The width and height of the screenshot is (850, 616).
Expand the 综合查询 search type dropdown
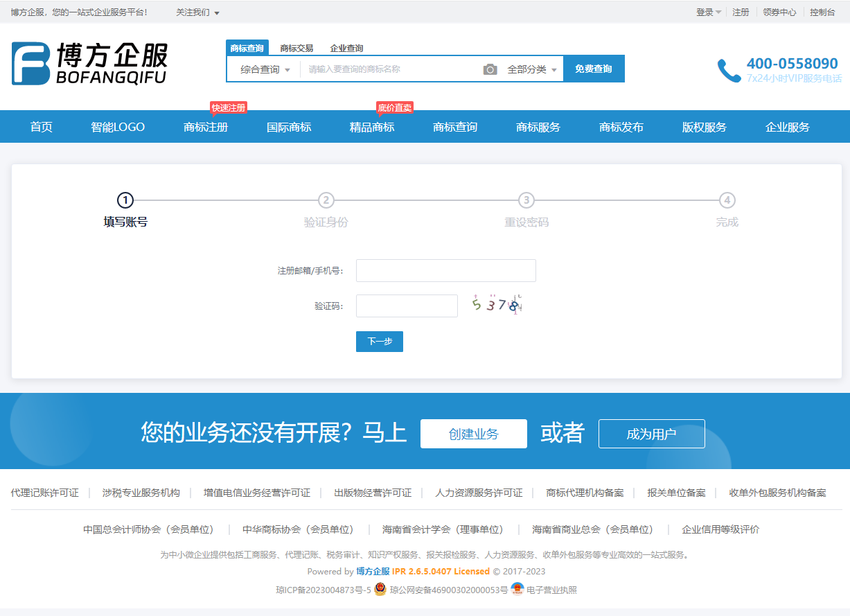tap(265, 69)
